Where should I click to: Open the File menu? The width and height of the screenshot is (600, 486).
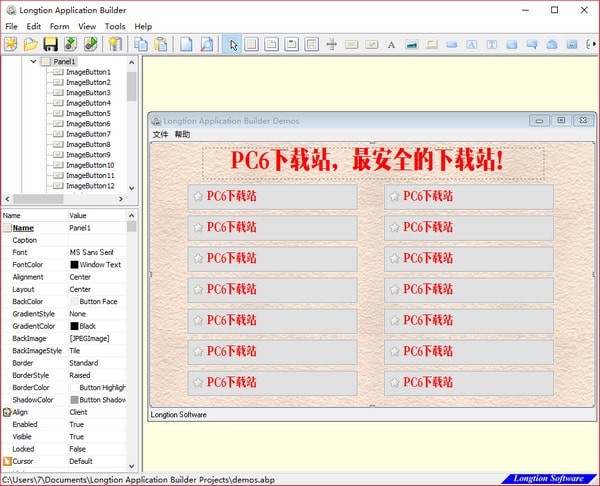click(11, 26)
